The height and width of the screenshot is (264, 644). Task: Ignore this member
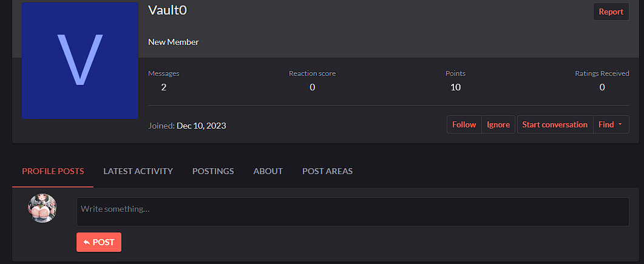point(498,124)
